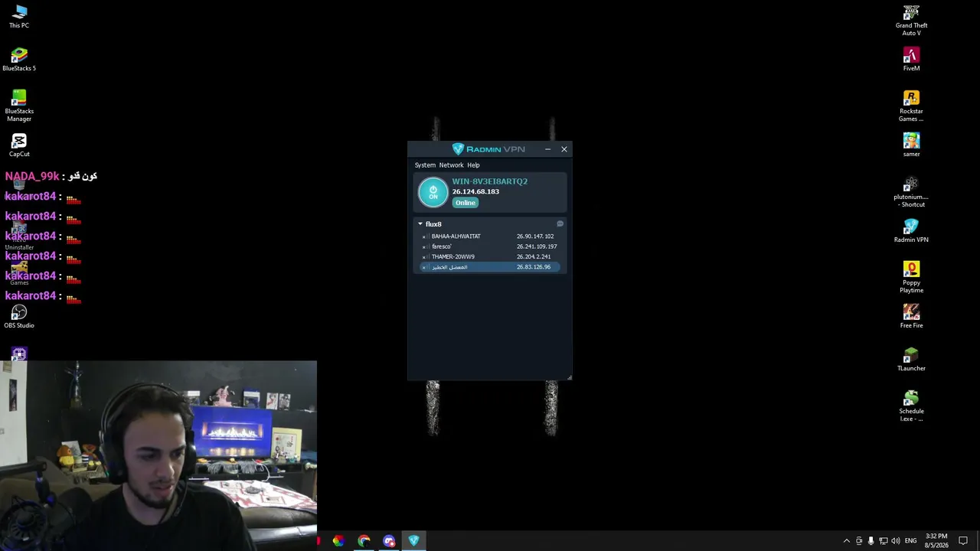
Task: Click the local IP address 26.124.68.183
Action: (475, 192)
